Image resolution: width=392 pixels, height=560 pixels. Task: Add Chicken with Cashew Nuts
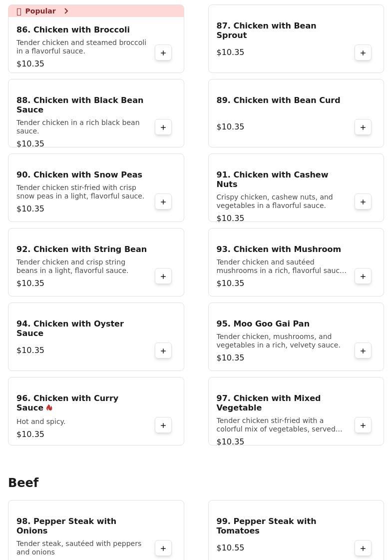click(363, 202)
